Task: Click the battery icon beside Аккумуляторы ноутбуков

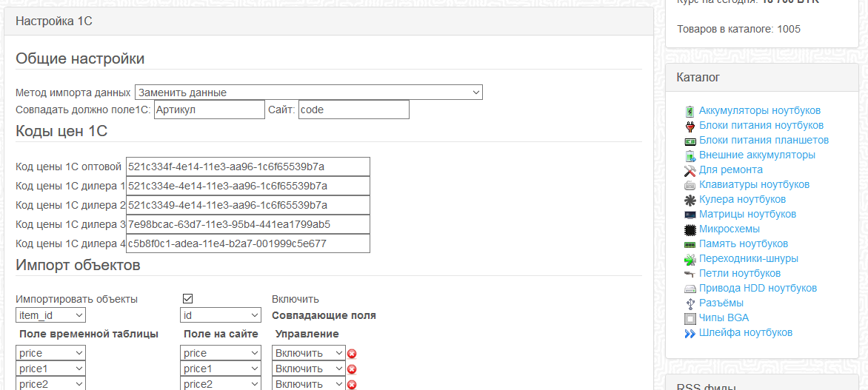Action: (690, 111)
